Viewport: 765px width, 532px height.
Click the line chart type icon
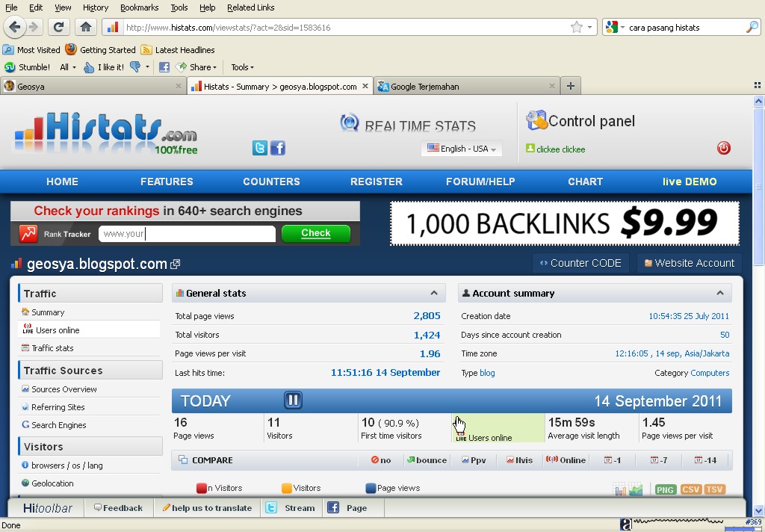pos(636,489)
